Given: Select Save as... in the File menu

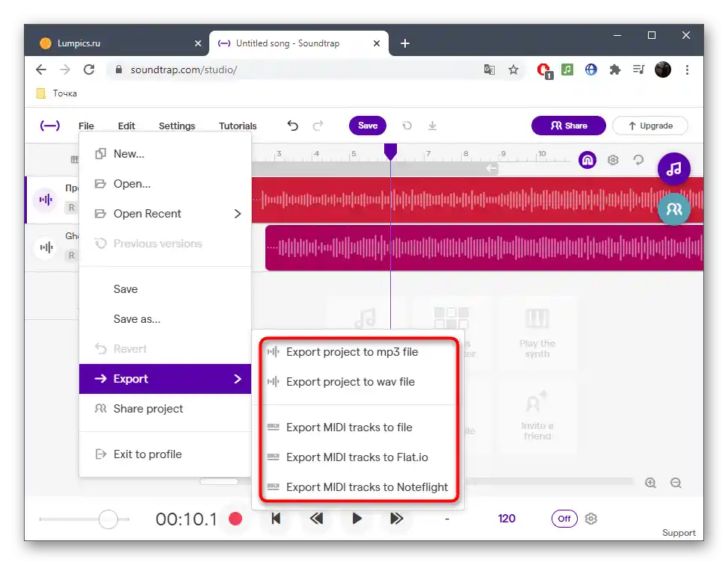Looking at the screenshot, I should (165, 319).
